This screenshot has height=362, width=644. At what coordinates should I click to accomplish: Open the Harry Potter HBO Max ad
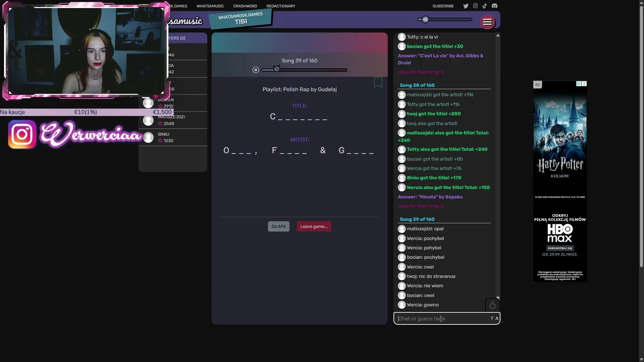pyautogui.click(x=560, y=181)
